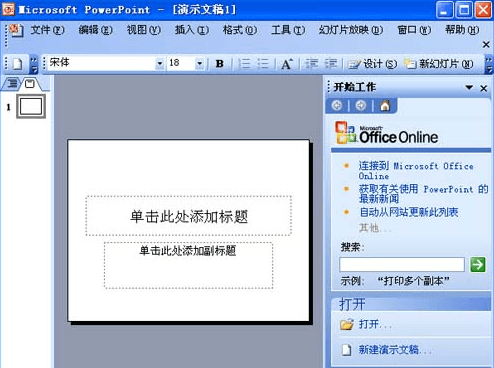This screenshot has height=368, width=494.
Task: Close the 开始工作 task pane
Action: (484, 88)
